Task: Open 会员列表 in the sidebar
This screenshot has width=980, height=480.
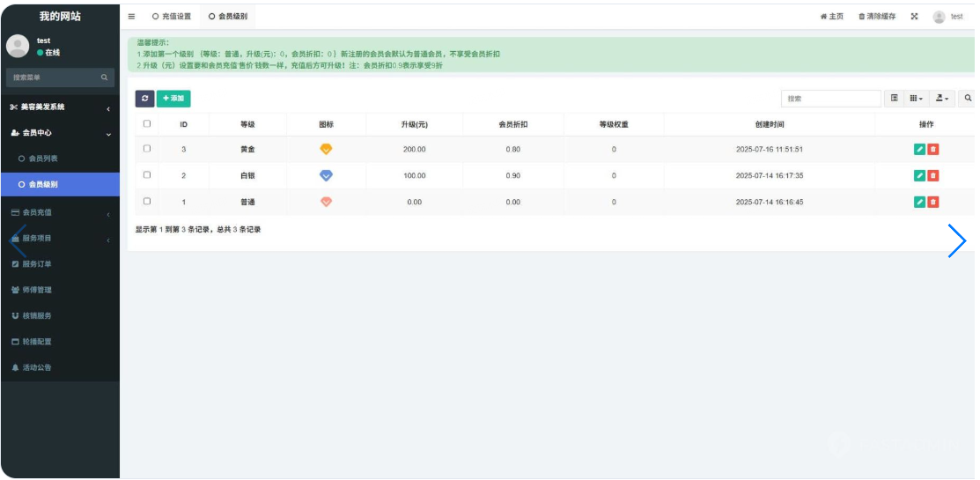Action: 43,159
